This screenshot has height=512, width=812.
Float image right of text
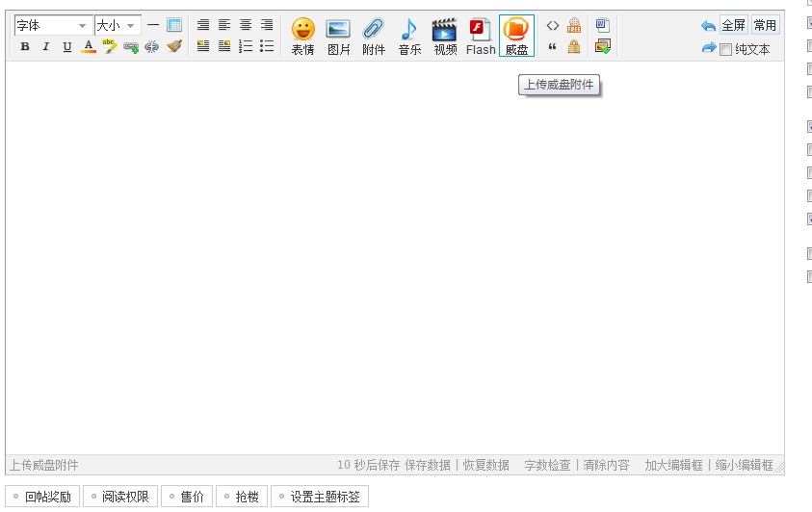point(224,46)
